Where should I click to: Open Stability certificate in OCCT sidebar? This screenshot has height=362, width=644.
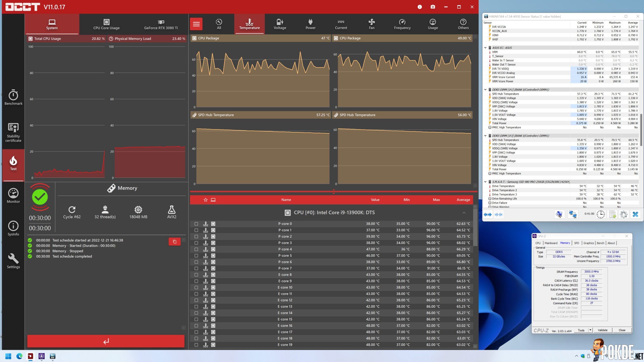13,132
